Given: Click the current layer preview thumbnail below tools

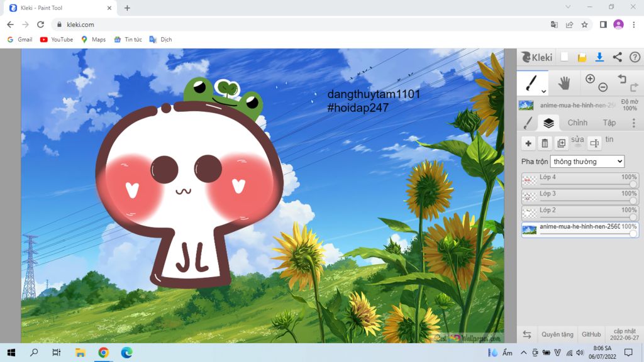Looking at the screenshot, I should point(526,106).
